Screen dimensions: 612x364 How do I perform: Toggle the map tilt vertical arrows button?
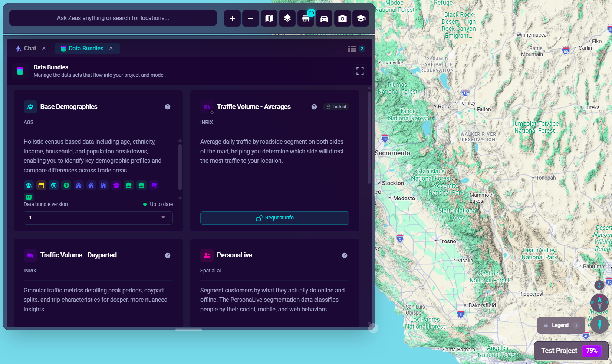(x=599, y=285)
